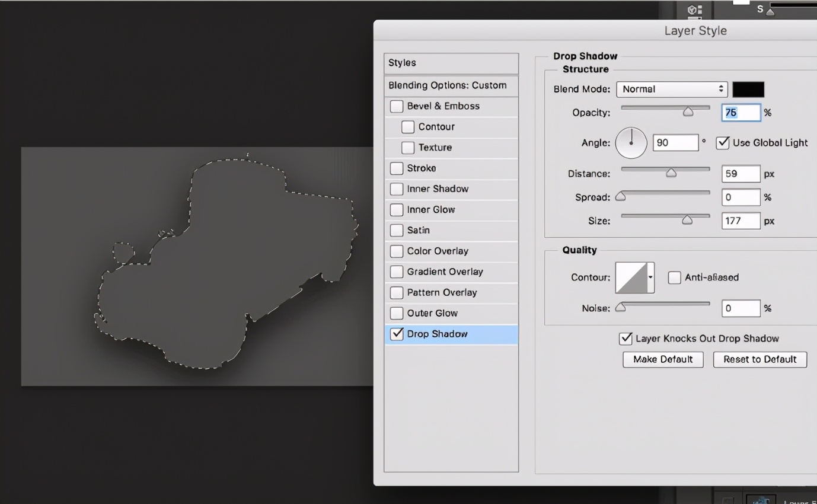Click the Distance value input field
817x504 pixels.
click(x=741, y=174)
